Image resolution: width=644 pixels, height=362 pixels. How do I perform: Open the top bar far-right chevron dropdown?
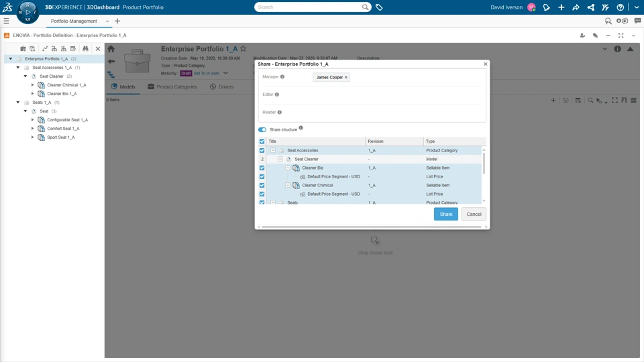coord(637,7)
